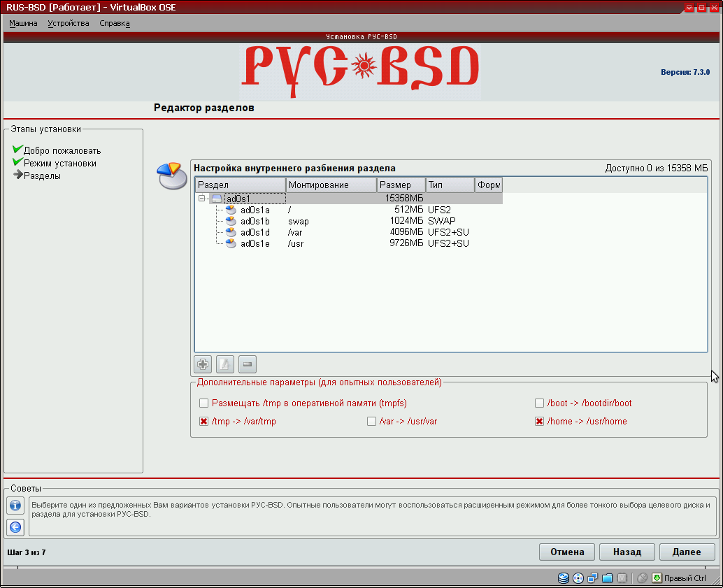723x588 pixels.
Task: Click the Шаг 3 из 7 label
Action: [x=27, y=552]
